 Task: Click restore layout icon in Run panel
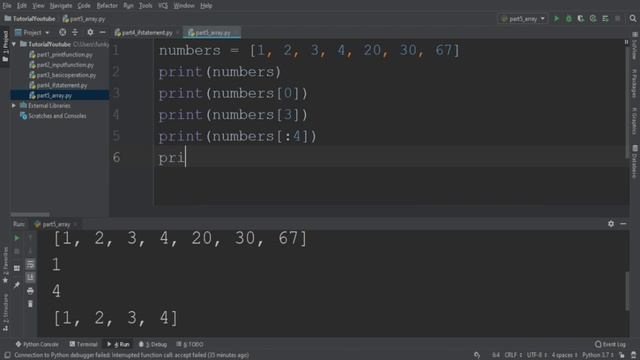(x=17, y=268)
